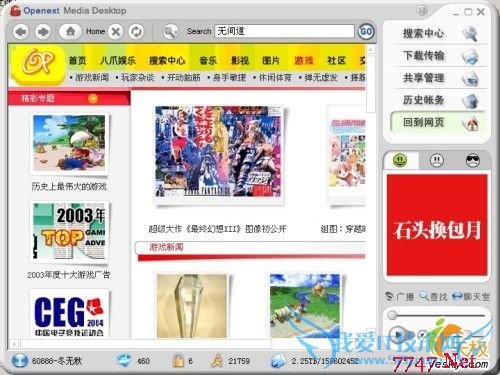Click the lock icon next to 6
500x375 pixels.
(x=178, y=361)
